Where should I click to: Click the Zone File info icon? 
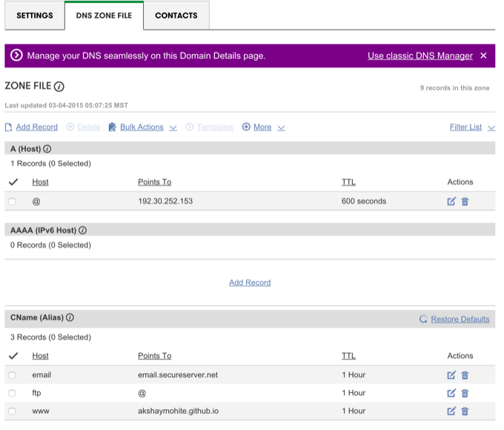pos(59,87)
